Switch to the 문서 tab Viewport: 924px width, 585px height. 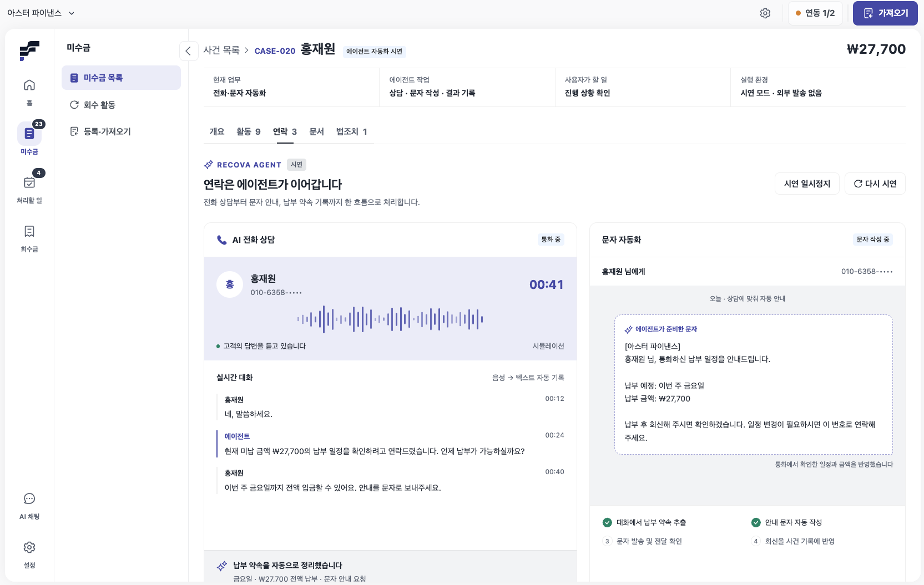click(316, 131)
